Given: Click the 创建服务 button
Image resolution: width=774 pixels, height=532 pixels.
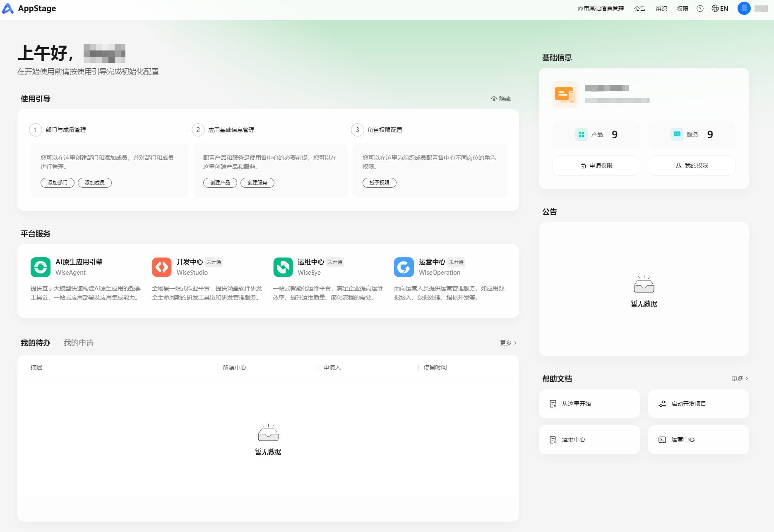Looking at the screenshot, I should tap(257, 183).
